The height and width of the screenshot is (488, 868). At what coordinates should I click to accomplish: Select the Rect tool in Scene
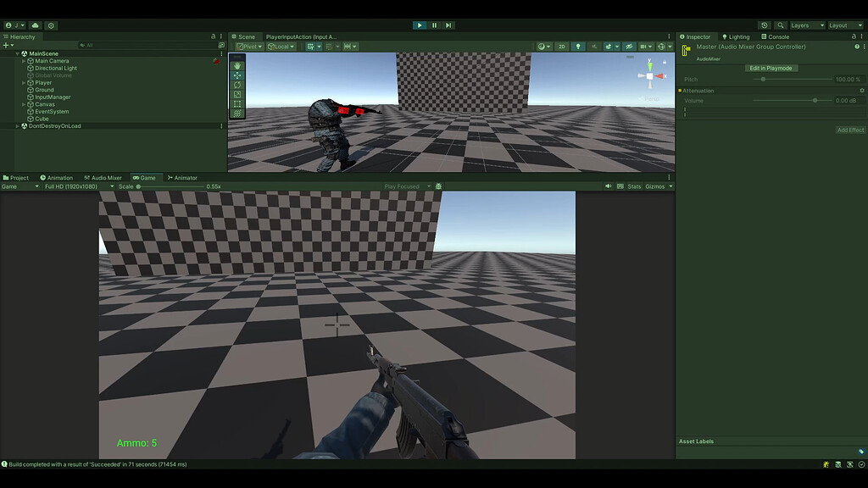click(237, 103)
